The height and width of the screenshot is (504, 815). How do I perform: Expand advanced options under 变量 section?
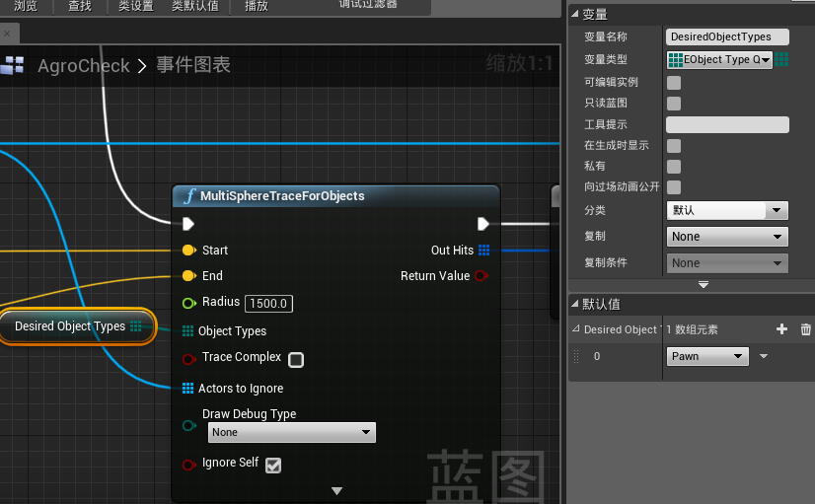point(704,285)
